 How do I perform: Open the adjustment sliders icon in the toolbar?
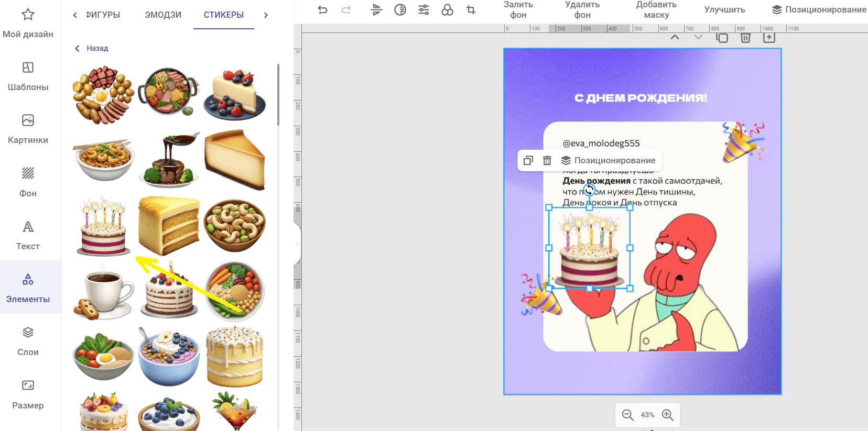424,9
